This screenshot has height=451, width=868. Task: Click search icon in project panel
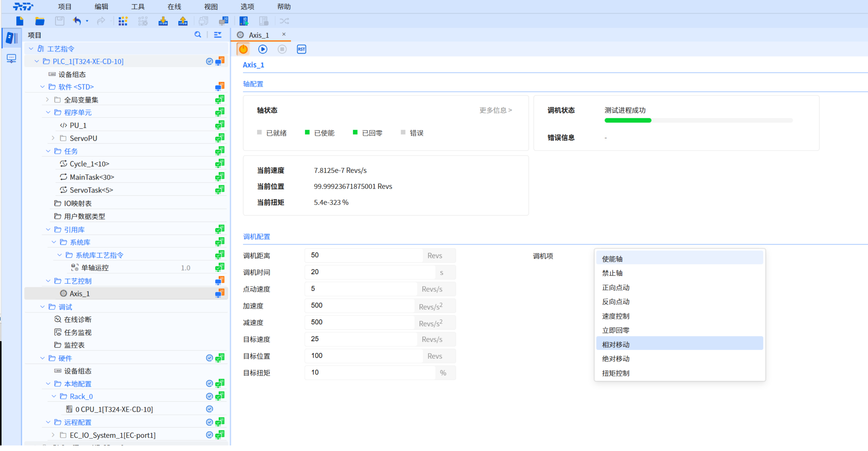point(198,35)
